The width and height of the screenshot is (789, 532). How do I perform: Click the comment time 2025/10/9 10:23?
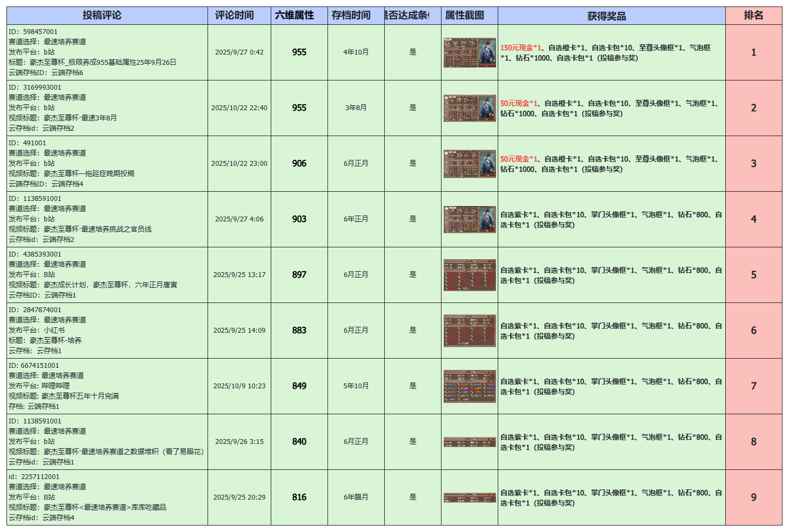[239, 386]
